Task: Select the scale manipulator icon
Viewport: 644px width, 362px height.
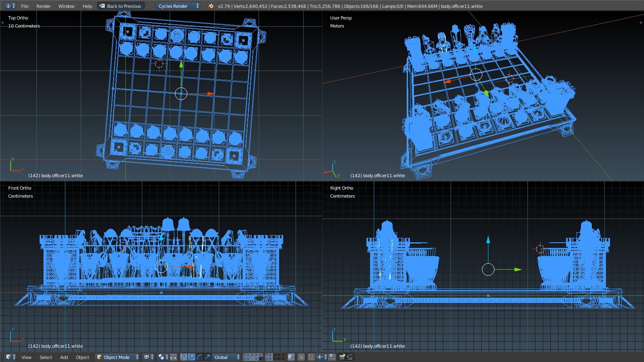Action: (x=208, y=357)
